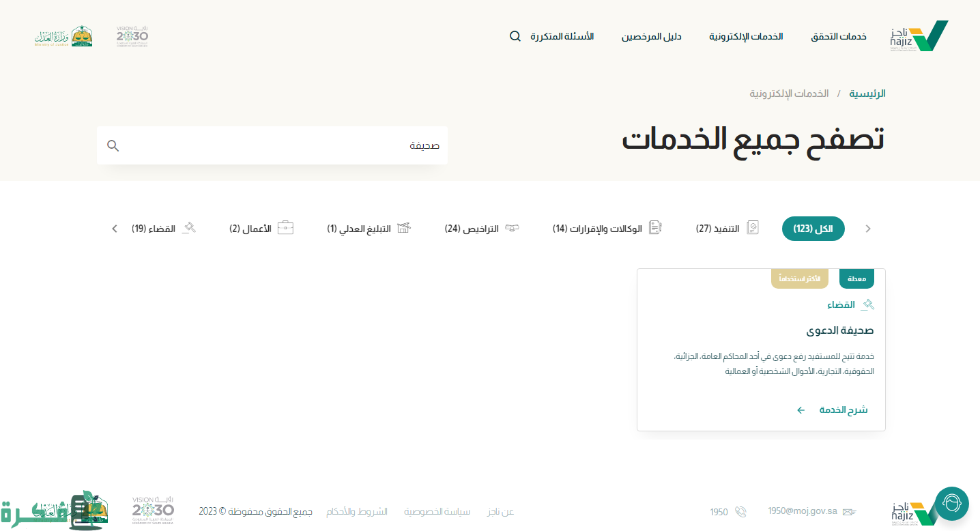Select the الكل (123) category tab

tap(813, 229)
